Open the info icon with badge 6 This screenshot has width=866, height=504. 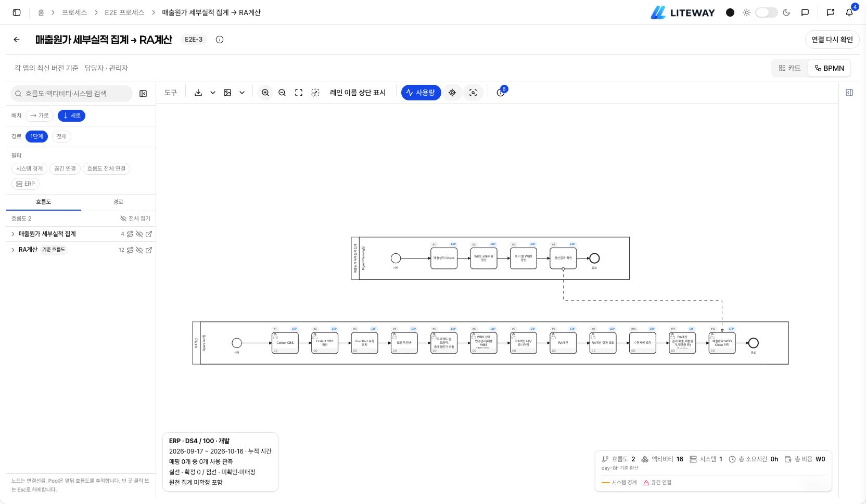pos(501,93)
